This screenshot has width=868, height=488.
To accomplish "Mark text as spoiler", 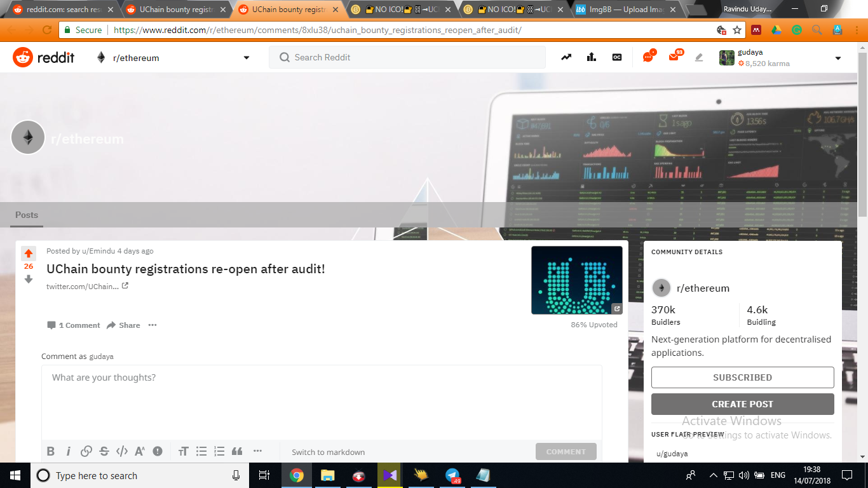I will click(158, 452).
